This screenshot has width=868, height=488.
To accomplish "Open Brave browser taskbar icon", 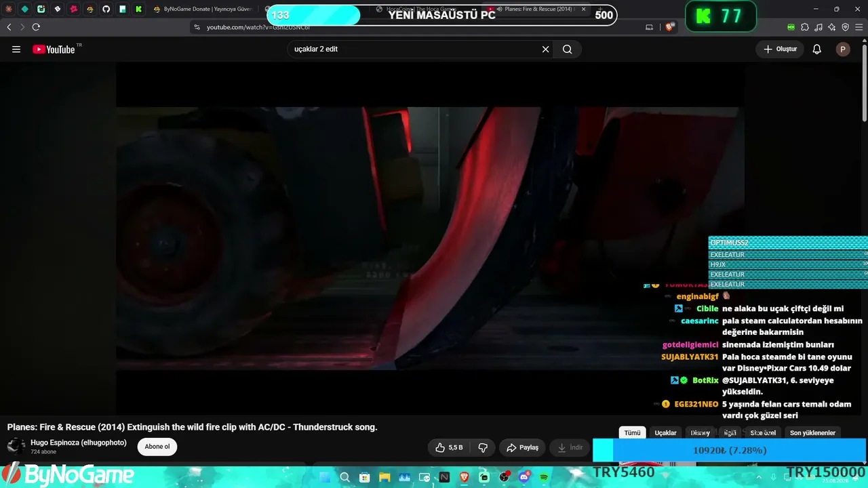I will click(x=465, y=477).
